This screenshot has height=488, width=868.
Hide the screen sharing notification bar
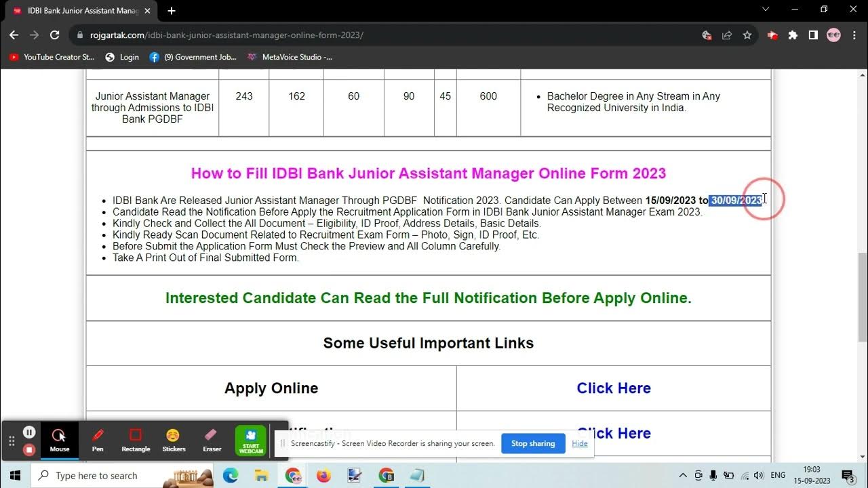(580, 443)
